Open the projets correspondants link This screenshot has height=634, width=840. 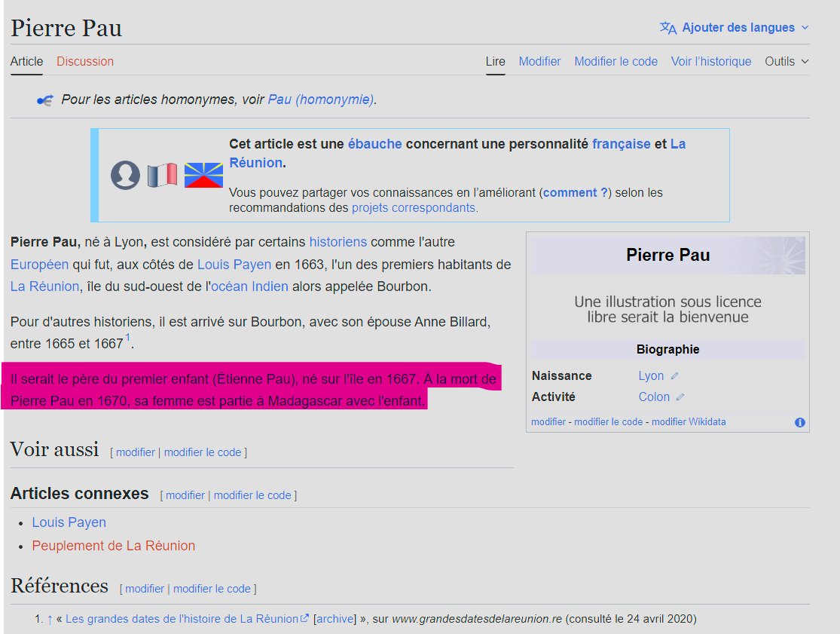point(414,208)
